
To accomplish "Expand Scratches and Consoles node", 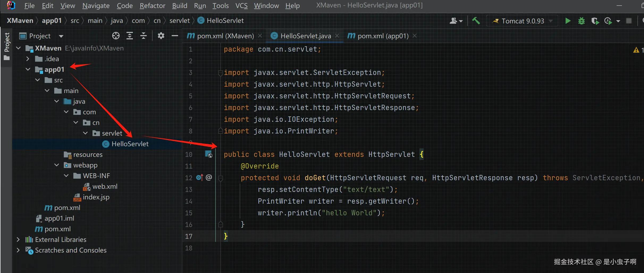I will coord(18,250).
